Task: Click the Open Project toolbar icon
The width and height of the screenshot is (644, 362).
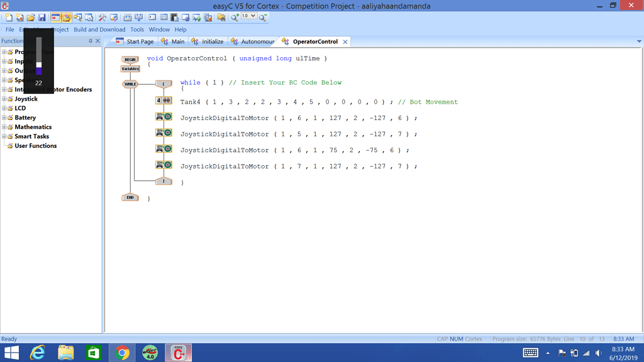Action: click(31, 17)
